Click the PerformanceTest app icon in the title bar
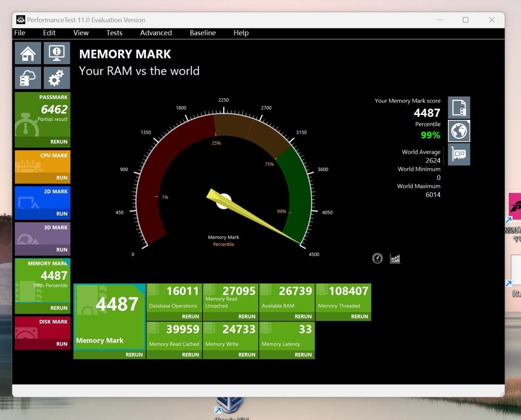This screenshot has width=521, height=420. [x=21, y=20]
